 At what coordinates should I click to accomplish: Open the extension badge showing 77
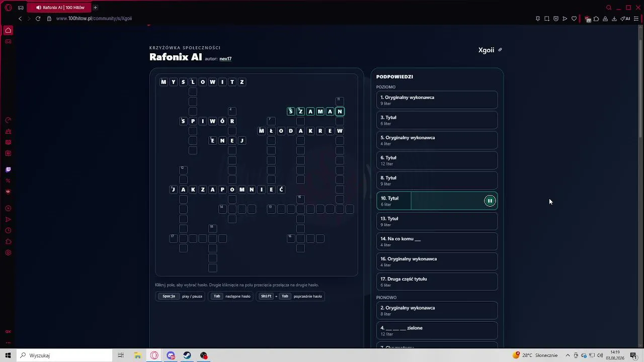coord(587,19)
